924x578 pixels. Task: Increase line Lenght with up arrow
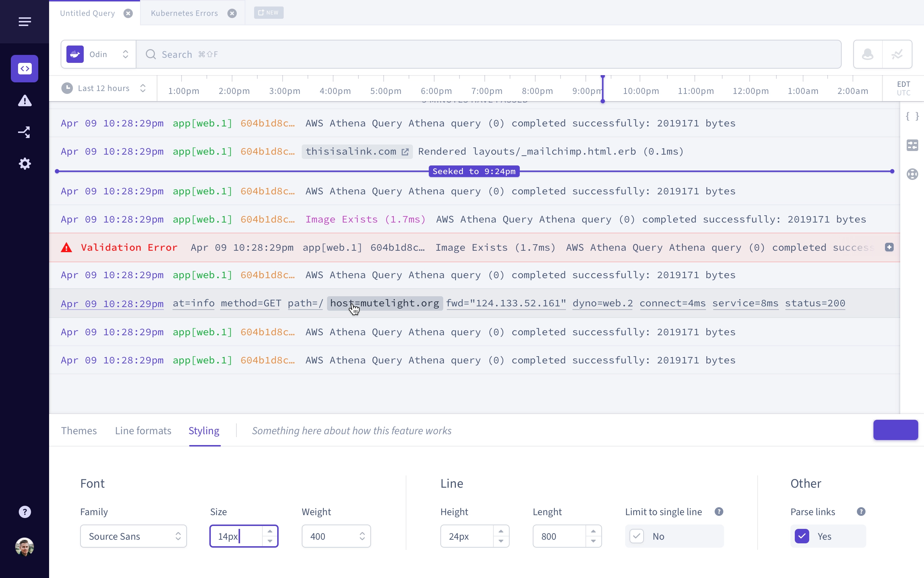(x=593, y=531)
